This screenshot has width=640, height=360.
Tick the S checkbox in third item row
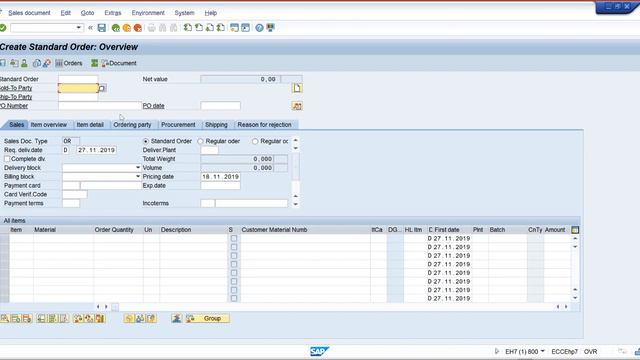(x=234, y=256)
